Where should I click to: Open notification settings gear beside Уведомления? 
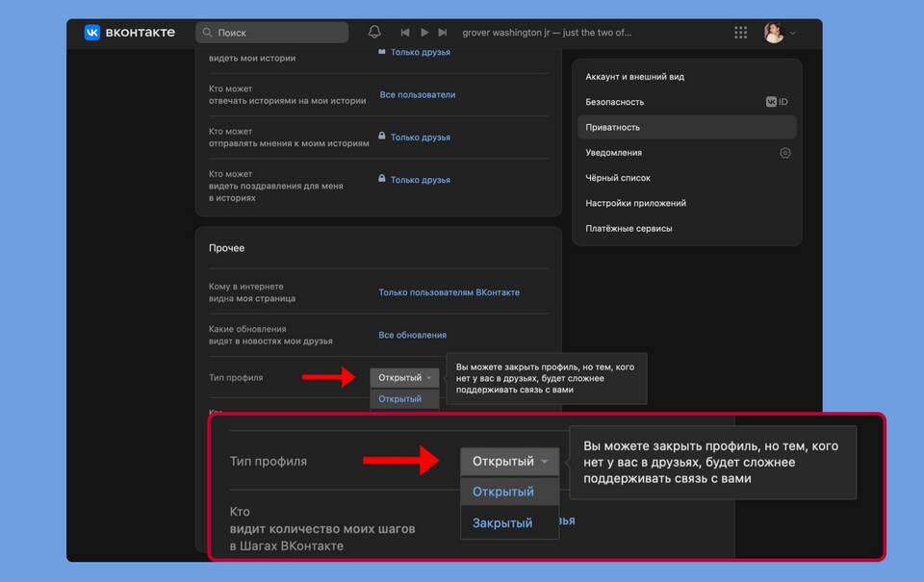(x=785, y=153)
